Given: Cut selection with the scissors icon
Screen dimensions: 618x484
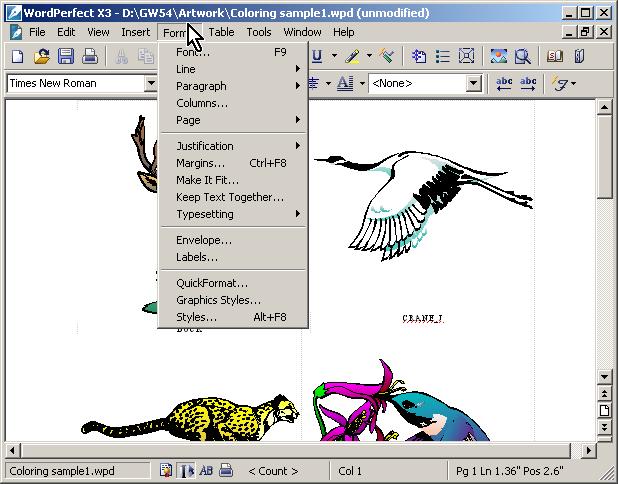Looking at the screenshot, I should [122, 56].
